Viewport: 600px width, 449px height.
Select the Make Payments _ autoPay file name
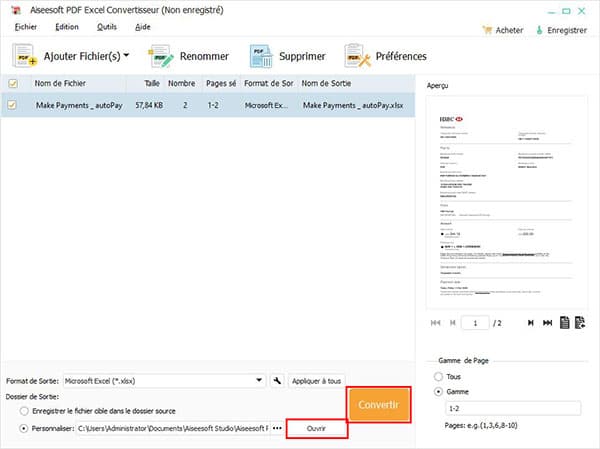79,105
